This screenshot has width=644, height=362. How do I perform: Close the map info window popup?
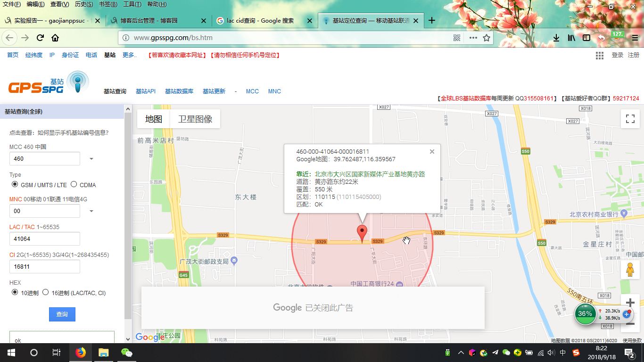point(432,152)
